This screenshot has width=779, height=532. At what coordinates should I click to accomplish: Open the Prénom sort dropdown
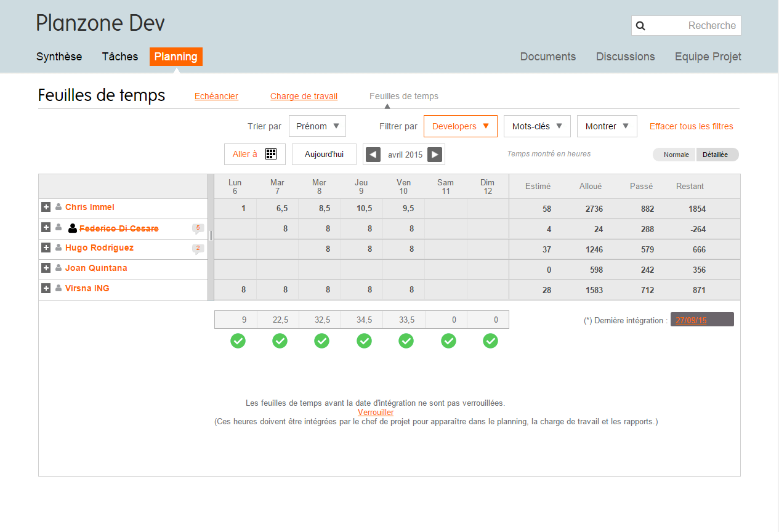[x=317, y=126]
